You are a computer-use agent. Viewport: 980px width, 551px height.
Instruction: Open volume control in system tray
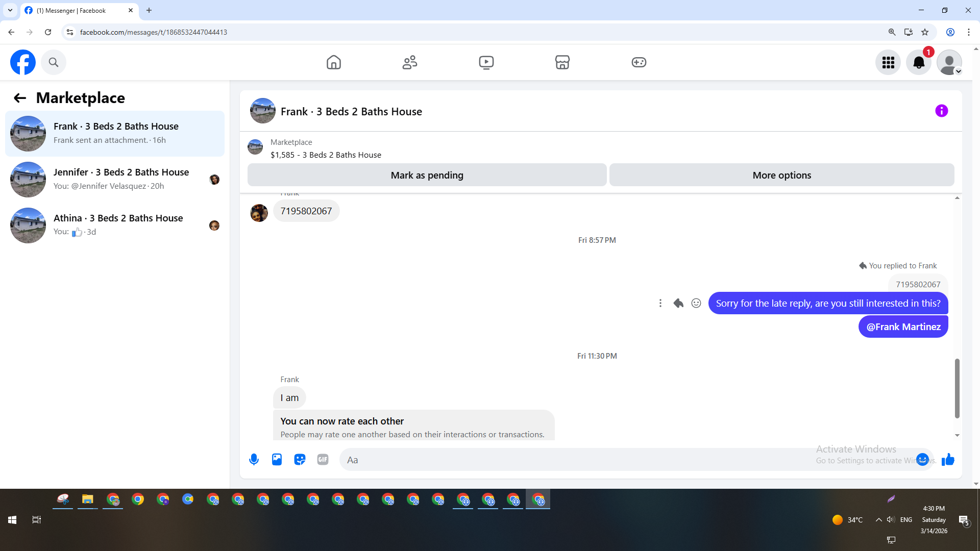pos(891,520)
